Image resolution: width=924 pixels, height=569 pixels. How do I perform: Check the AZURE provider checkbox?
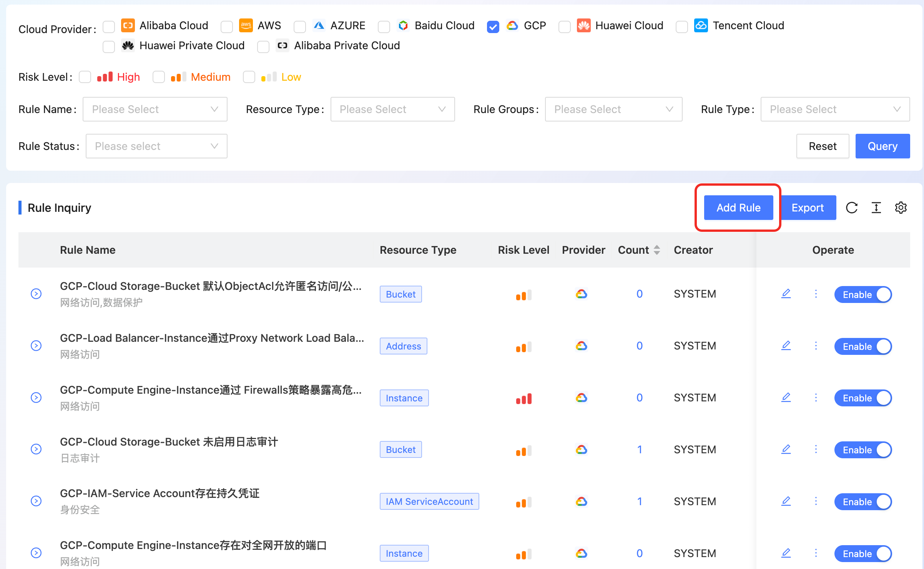pos(300,27)
